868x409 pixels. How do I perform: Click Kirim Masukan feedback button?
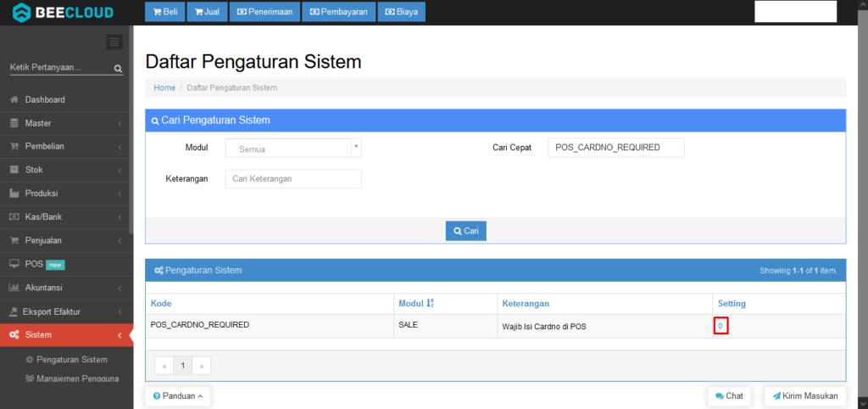point(805,396)
